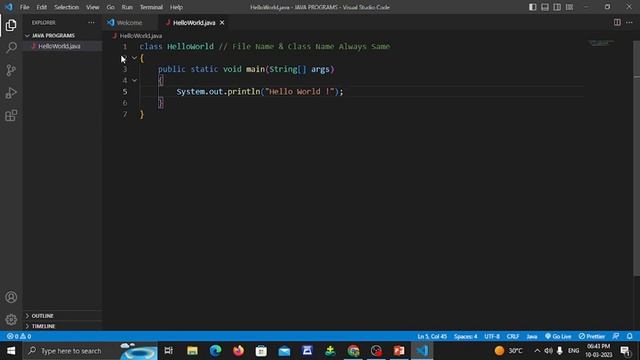
Task: Click Ln 5, Col 45 cursor position
Action: click(432, 336)
